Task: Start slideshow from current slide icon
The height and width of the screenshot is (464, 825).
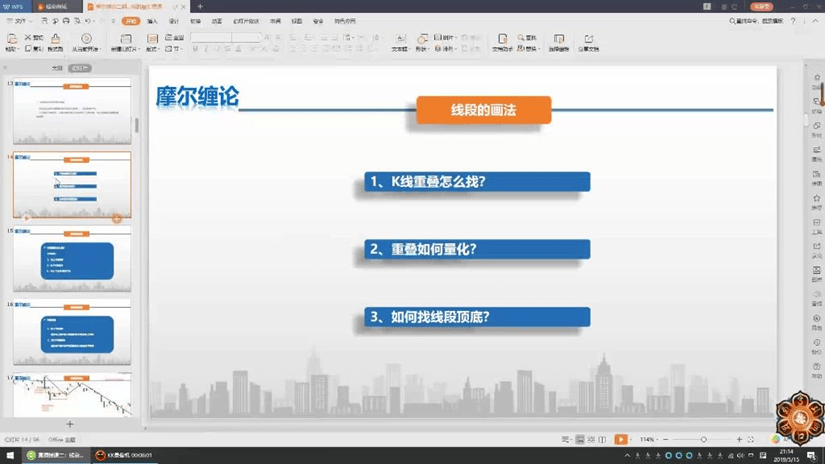Action: (86, 40)
